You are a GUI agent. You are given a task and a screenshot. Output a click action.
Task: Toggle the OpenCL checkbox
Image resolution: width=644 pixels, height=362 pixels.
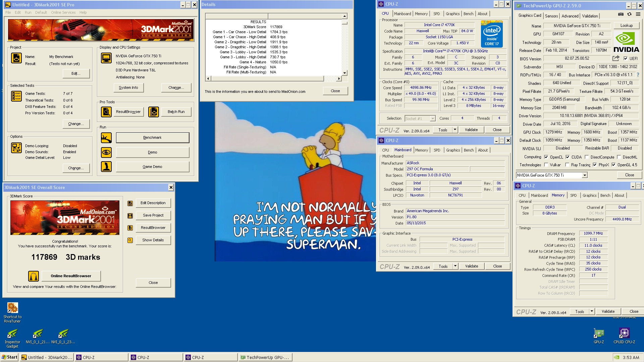click(546, 157)
